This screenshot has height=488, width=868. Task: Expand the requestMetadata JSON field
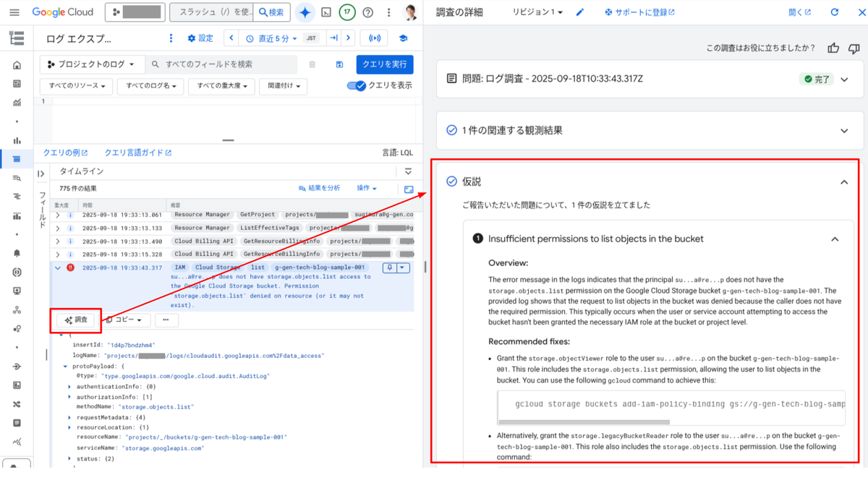pos(69,417)
